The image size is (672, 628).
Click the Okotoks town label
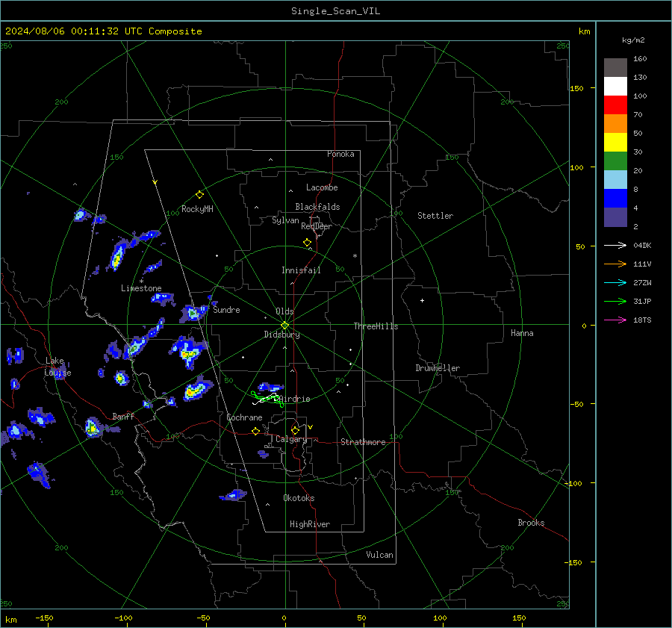point(299,498)
